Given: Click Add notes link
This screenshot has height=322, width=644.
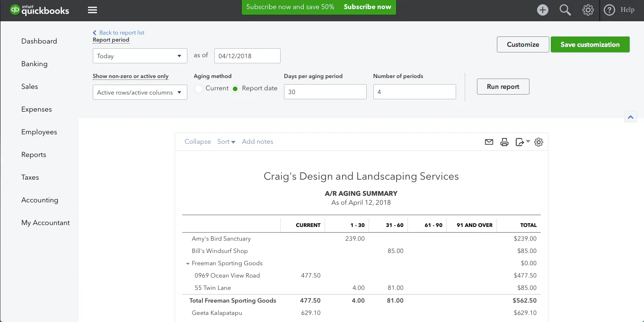Looking at the screenshot, I should click(x=257, y=141).
